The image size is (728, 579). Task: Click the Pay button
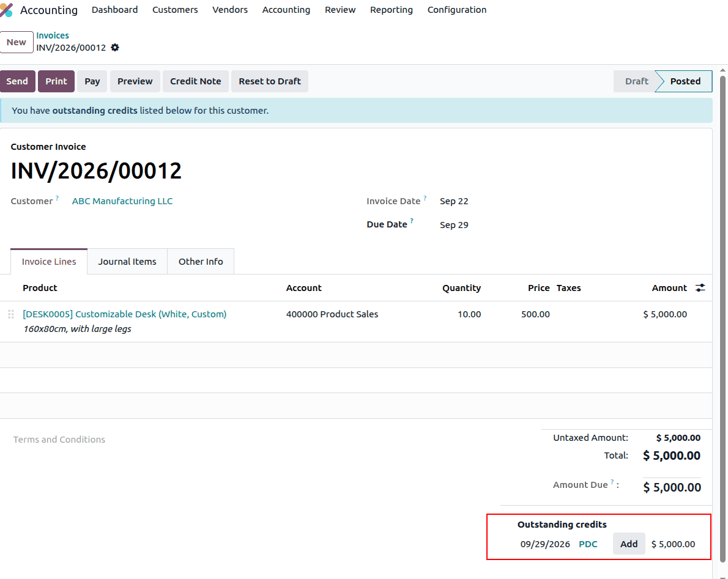click(x=92, y=81)
